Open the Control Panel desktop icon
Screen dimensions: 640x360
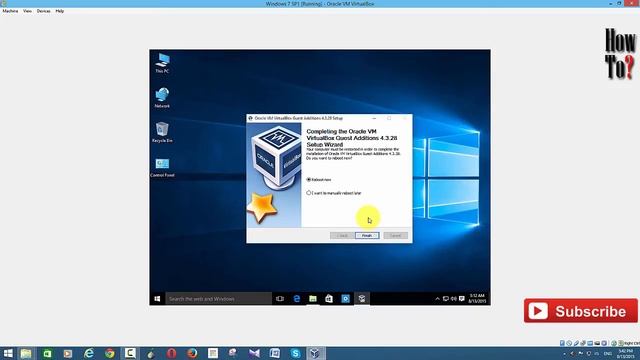pos(162,167)
